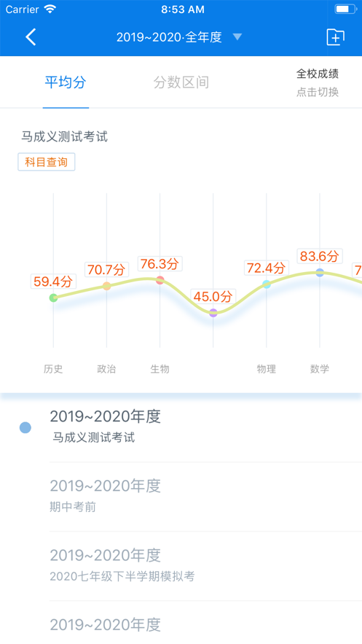Tap the 83.6分 score label
Image resolution: width=362 pixels, height=644 pixels.
[x=320, y=256]
